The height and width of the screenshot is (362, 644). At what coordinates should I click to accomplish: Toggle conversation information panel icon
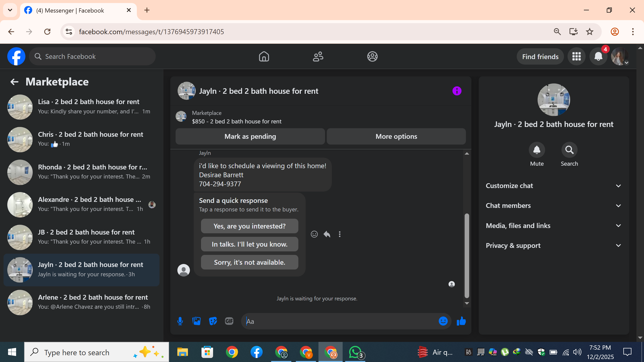pos(457,91)
